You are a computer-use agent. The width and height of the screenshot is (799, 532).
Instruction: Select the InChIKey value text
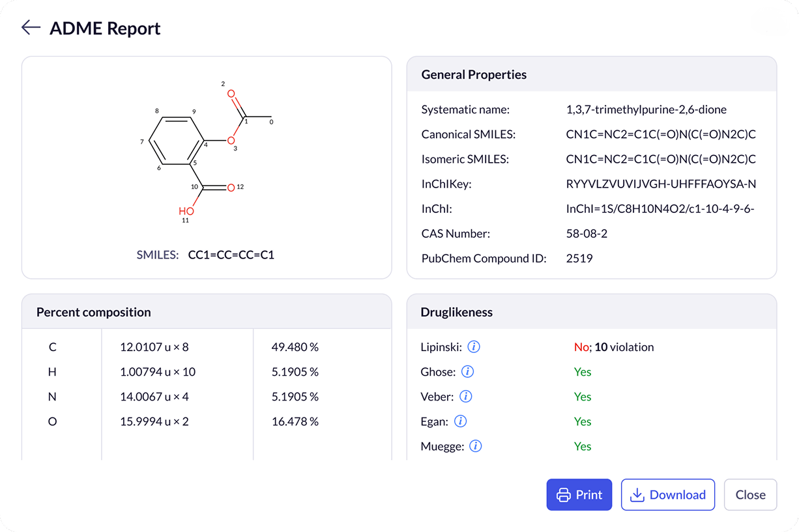(661, 184)
